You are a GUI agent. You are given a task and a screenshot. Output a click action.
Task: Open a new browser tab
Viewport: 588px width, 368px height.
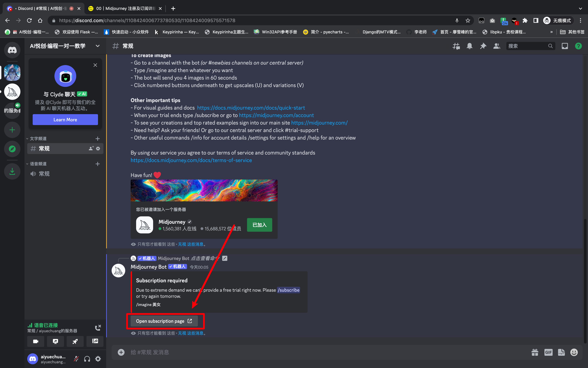tap(173, 9)
